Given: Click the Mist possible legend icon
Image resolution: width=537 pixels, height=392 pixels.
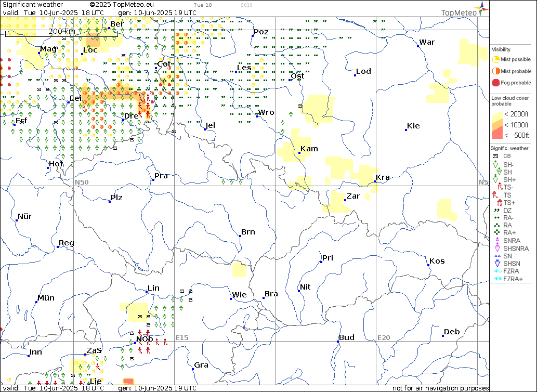Looking at the screenshot, I should tap(495, 59).
